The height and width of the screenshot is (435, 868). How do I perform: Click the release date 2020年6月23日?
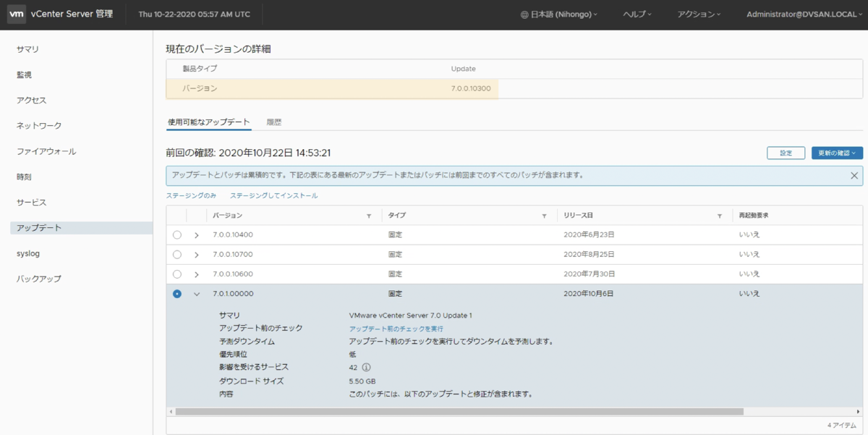point(588,235)
